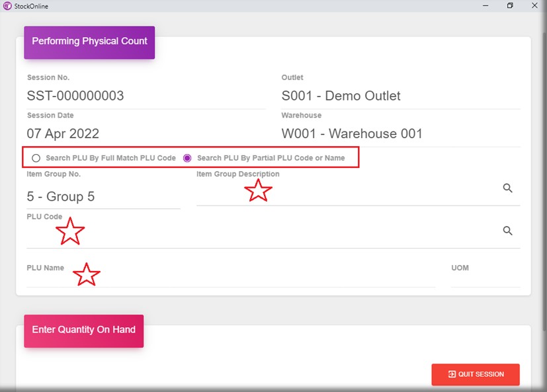The height and width of the screenshot is (392, 547).
Task: Click the StockOnline logo in title bar
Action: (x=7, y=6)
